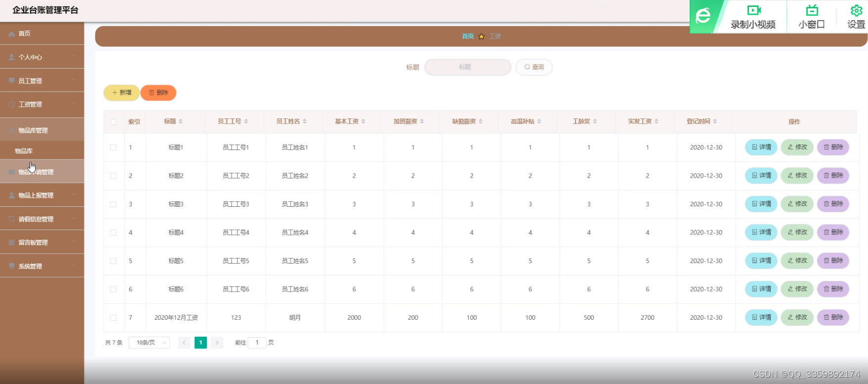Click the 小窗口 mini window icon
The image size is (868, 384).
[812, 10]
